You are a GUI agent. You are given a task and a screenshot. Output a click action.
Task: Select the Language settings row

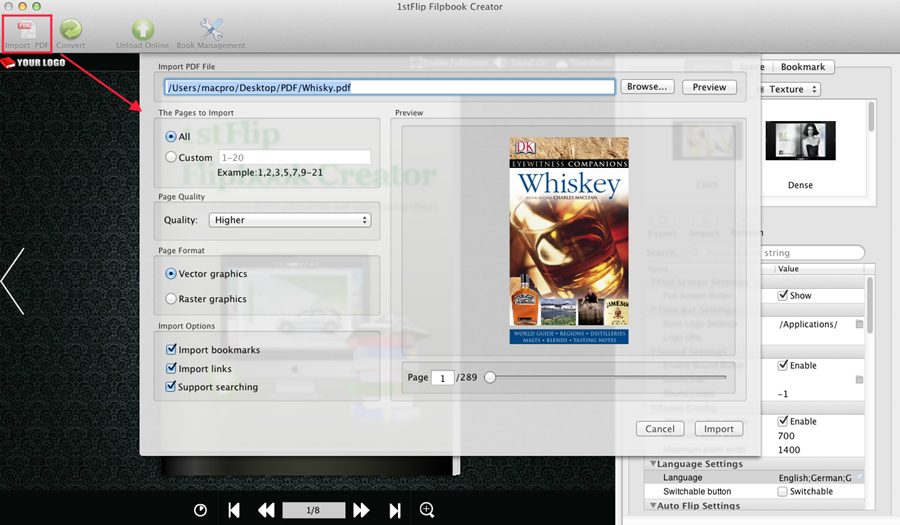pos(754,477)
